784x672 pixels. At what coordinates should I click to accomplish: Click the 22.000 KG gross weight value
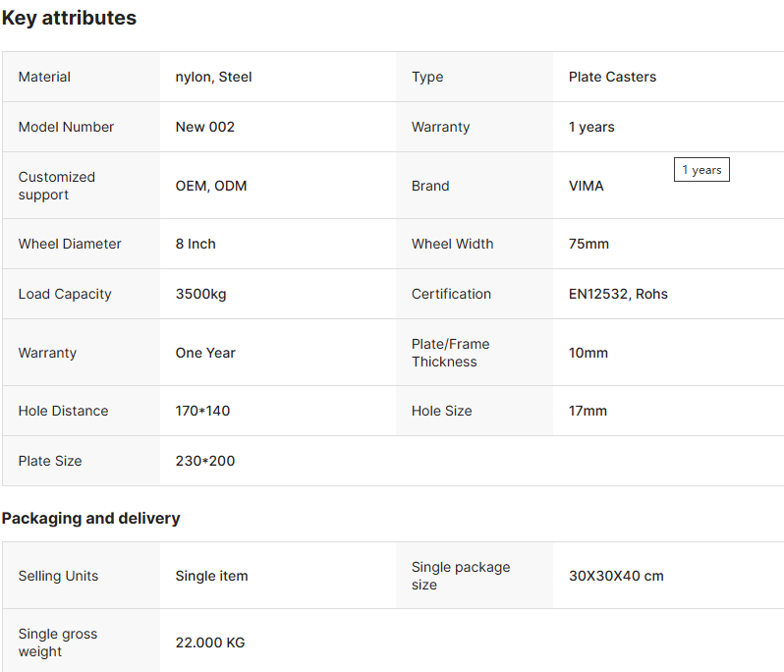(210, 643)
